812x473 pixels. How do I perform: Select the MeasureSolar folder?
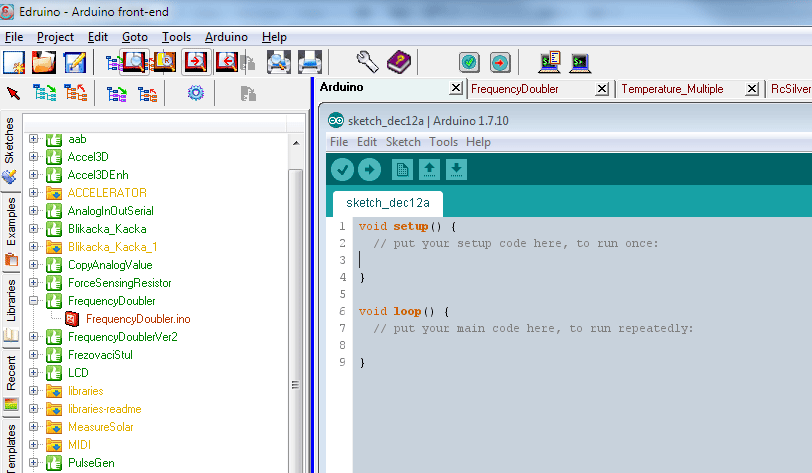101,427
